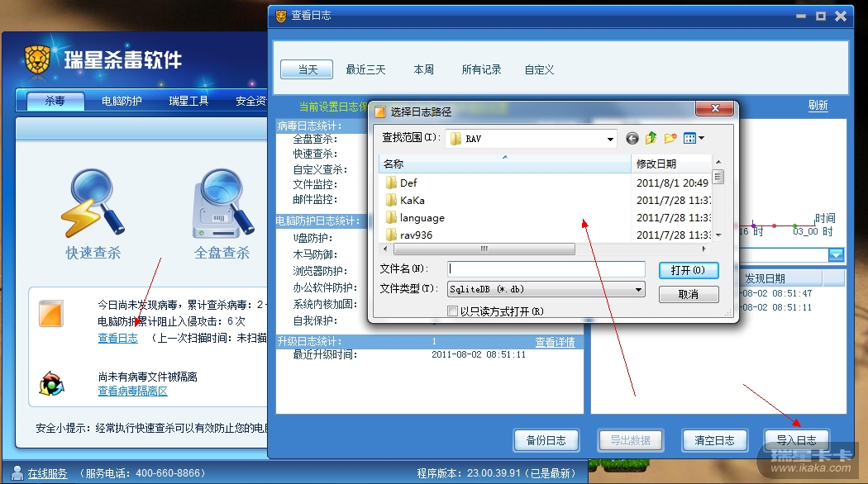Screen dimensions: 868x484
Task: Select the 本周 log tab
Action: tap(423, 69)
